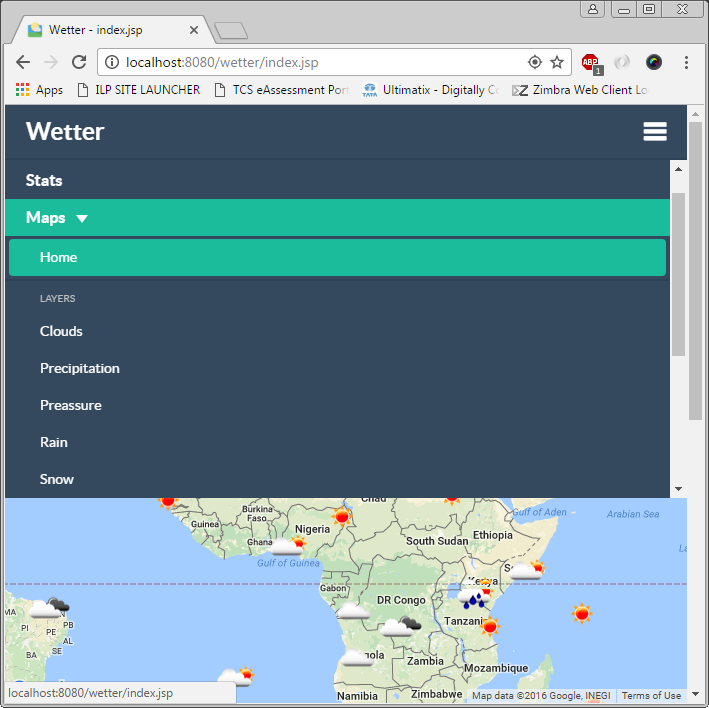The width and height of the screenshot is (709, 708).
Task: Click the location access icon in address bar
Action: coord(535,62)
